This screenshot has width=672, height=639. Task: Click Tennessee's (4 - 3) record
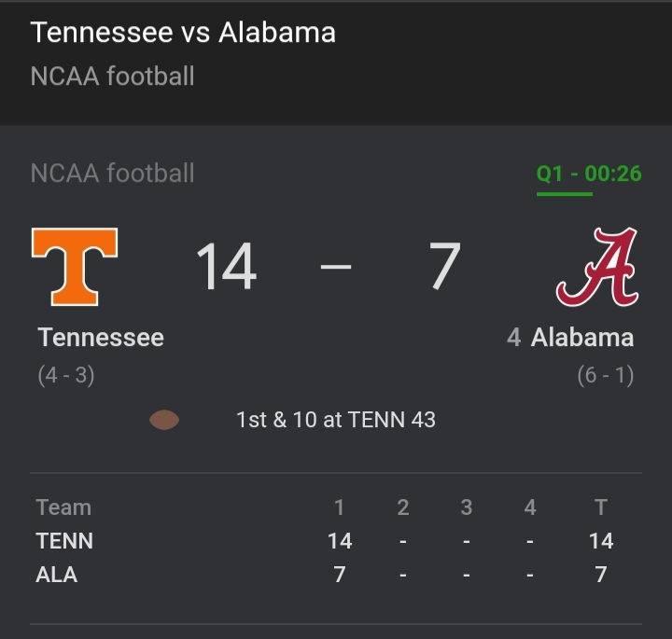(66, 376)
